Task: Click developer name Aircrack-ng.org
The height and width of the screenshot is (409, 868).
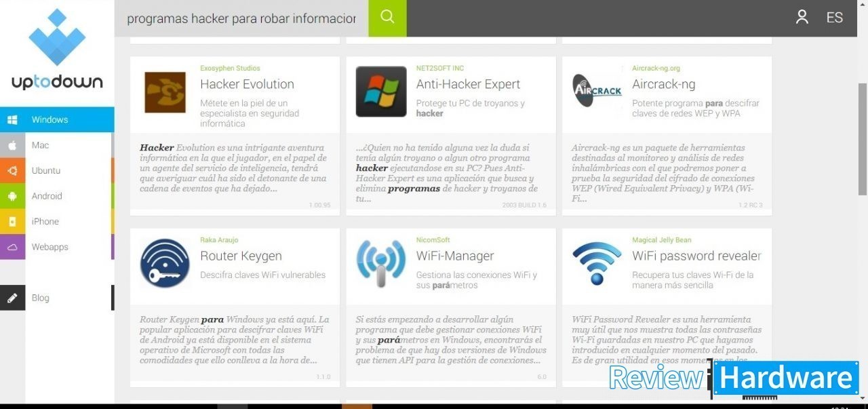Action: click(x=656, y=68)
